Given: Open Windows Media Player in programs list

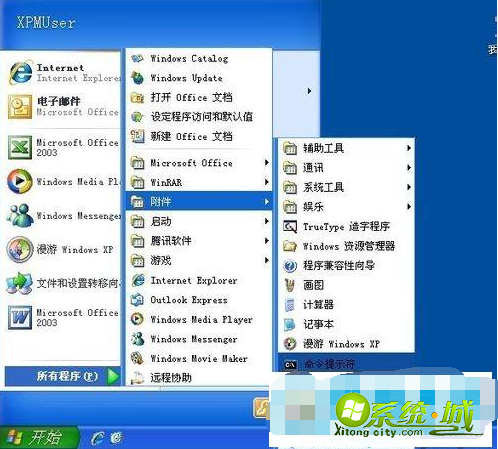Looking at the screenshot, I should (199, 319).
